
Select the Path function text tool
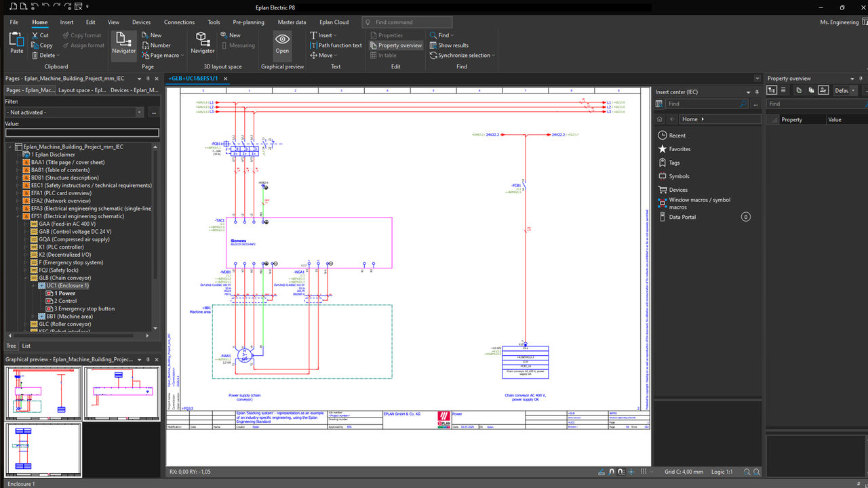(x=336, y=45)
